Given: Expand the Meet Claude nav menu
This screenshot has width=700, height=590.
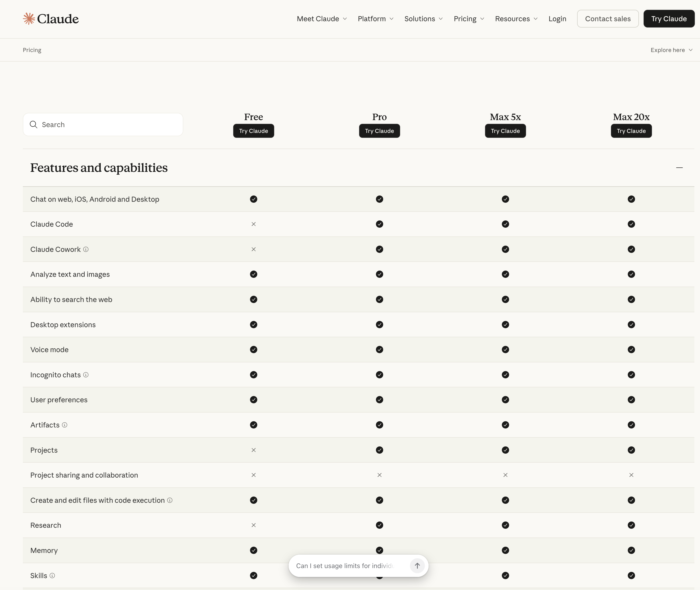Looking at the screenshot, I should click(x=321, y=19).
